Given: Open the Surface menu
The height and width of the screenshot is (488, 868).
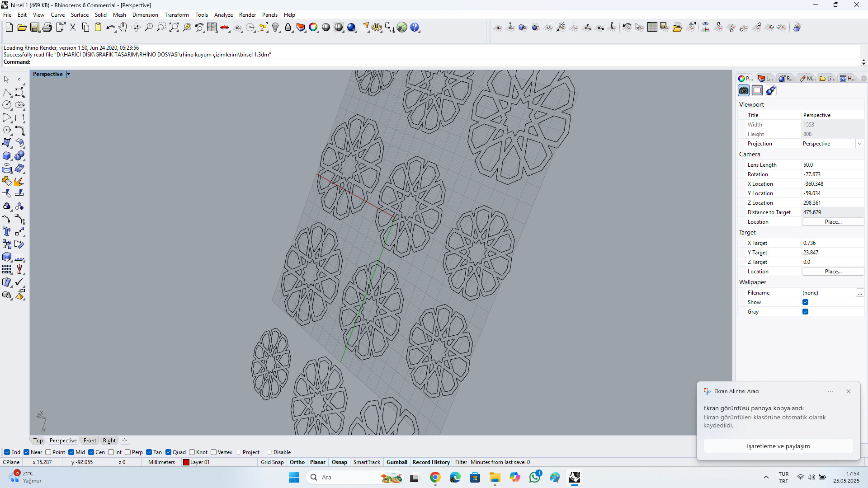Looking at the screenshot, I should tap(80, 15).
